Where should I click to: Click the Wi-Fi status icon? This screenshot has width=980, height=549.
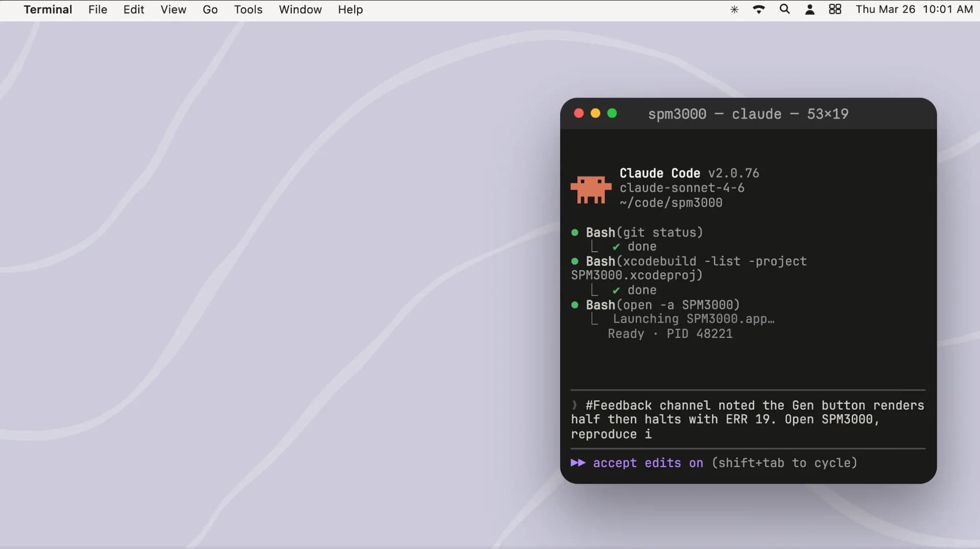pyautogui.click(x=759, y=9)
